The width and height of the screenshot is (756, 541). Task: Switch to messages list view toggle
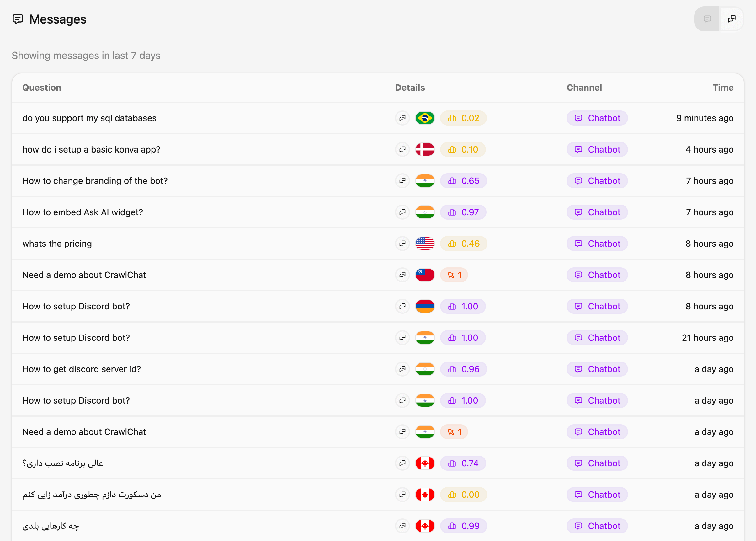tap(707, 19)
